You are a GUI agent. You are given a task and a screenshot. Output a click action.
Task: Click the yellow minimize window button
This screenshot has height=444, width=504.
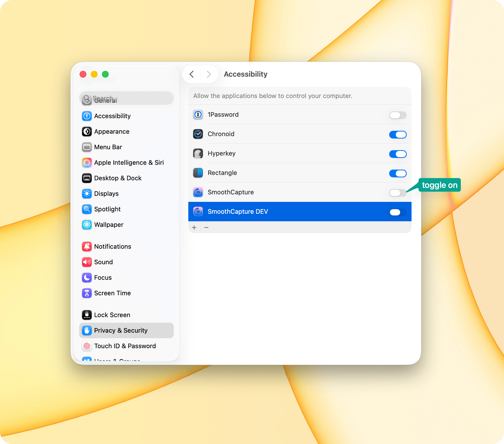tap(94, 74)
